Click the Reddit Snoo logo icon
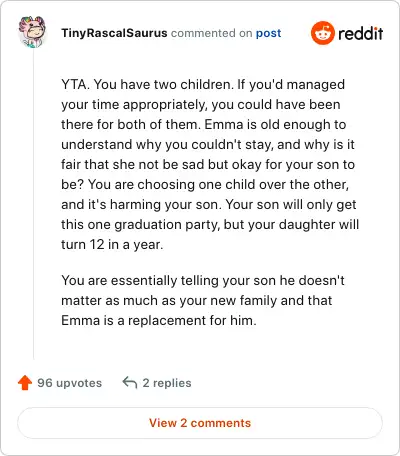The height and width of the screenshot is (456, 400). [x=322, y=33]
